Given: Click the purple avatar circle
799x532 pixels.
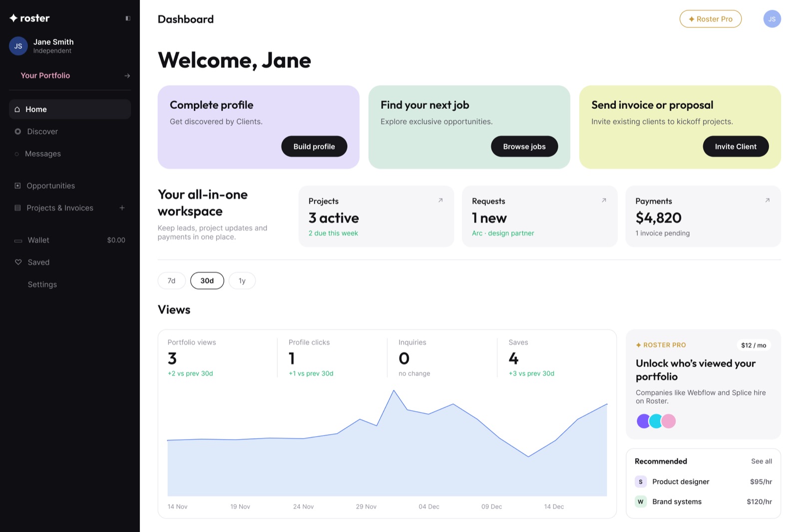Looking at the screenshot, I should click(x=643, y=421).
